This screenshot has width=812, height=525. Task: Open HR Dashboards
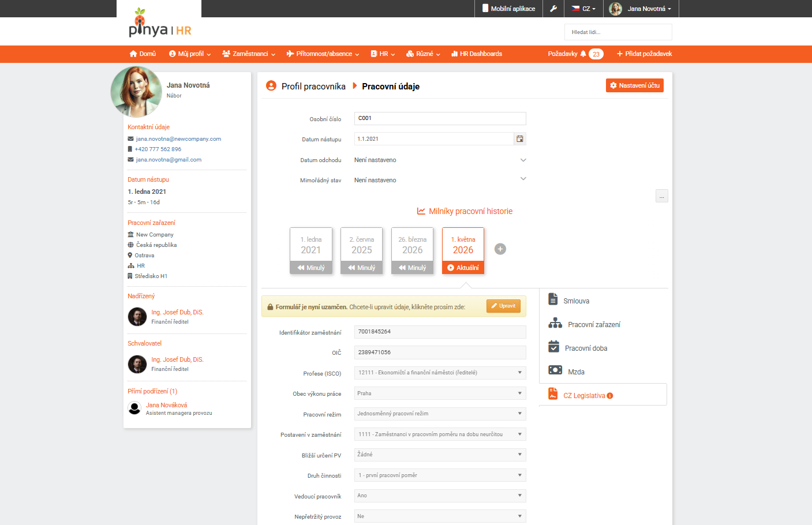(477, 54)
